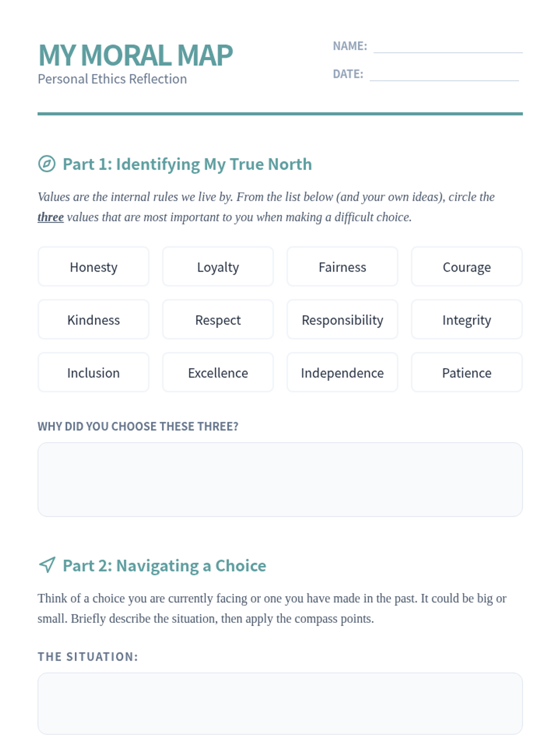Pick the Fairness value box

(x=342, y=267)
